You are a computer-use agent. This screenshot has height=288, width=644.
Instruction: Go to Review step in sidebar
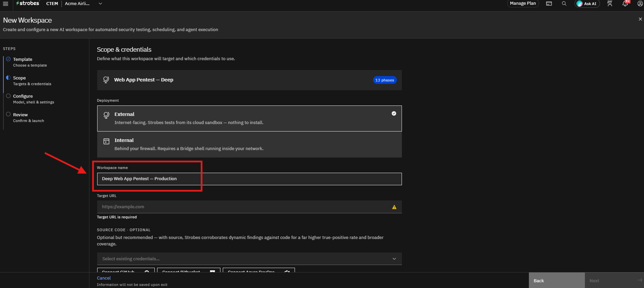[x=28, y=117]
